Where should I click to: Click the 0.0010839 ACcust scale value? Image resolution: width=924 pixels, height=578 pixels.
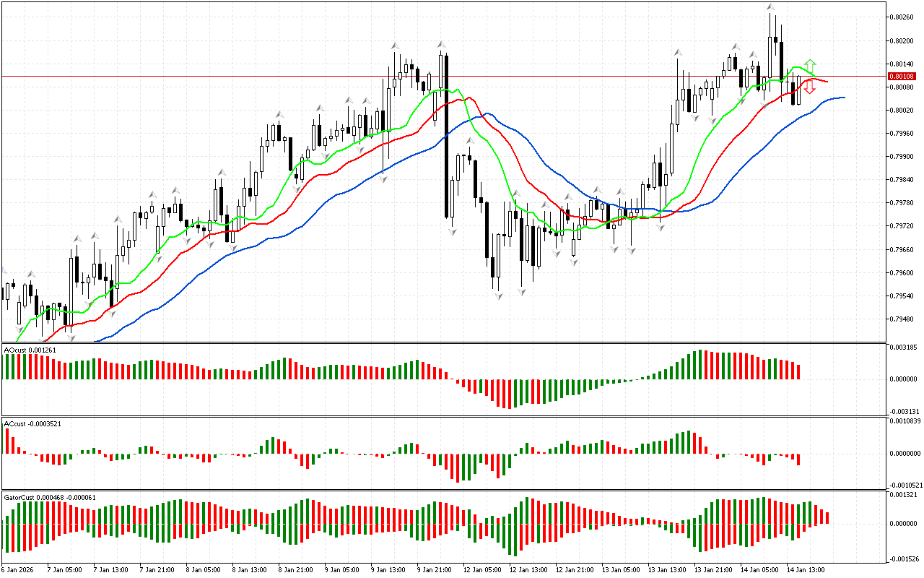tap(905, 420)
